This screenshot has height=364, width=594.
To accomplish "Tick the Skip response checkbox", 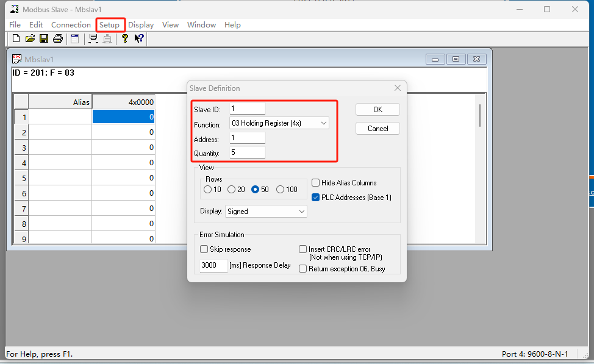I will [204, 249].
